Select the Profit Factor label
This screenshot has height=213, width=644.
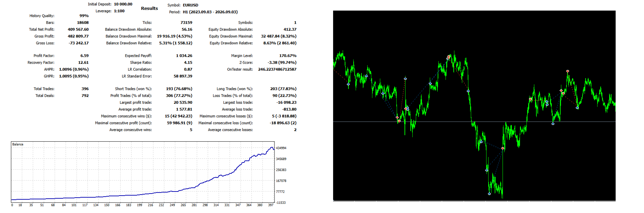(44, 56)
